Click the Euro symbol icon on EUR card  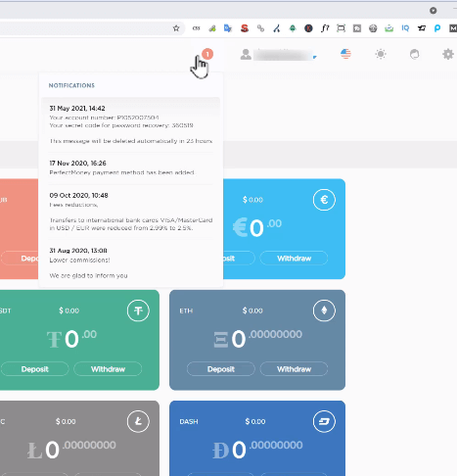pyautogui.click(x=324, y=200)
